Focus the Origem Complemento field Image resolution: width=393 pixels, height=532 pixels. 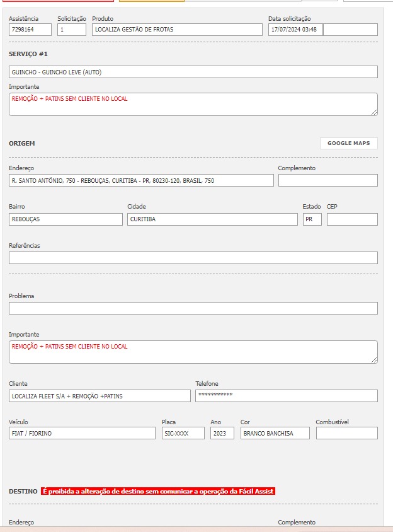tap(327, 180)
